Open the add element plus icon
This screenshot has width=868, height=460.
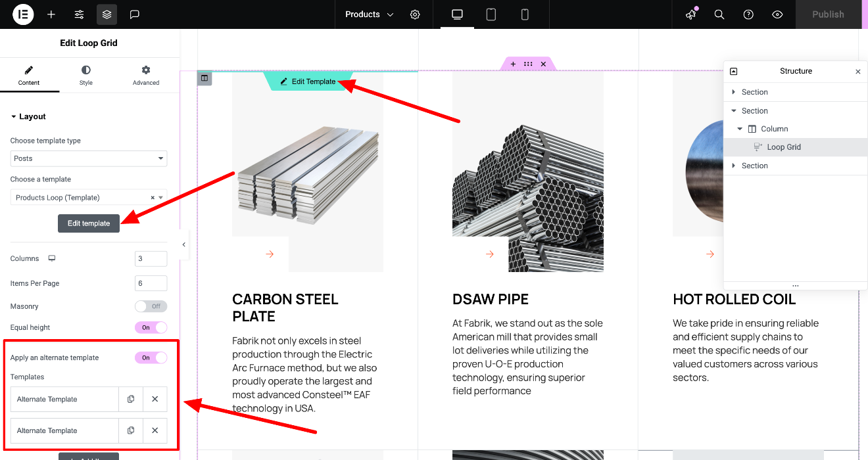[51, 14]
